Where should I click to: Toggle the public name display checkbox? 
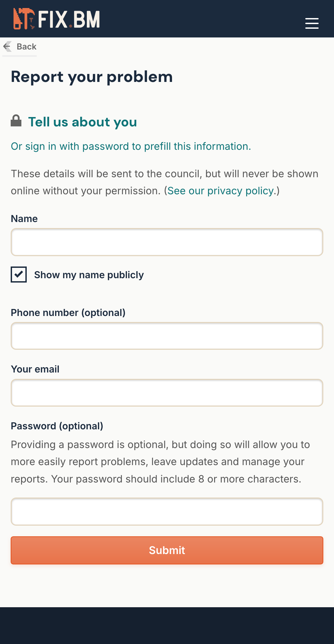click(x=19, y=275)
